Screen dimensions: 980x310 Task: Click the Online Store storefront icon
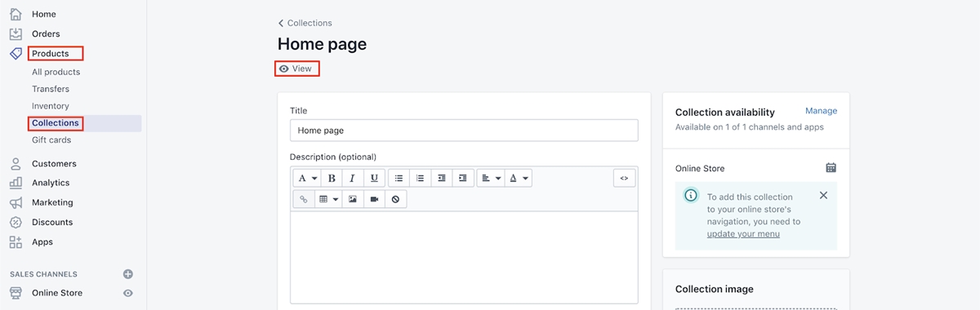pyautogui.click(x=16, y=293)
